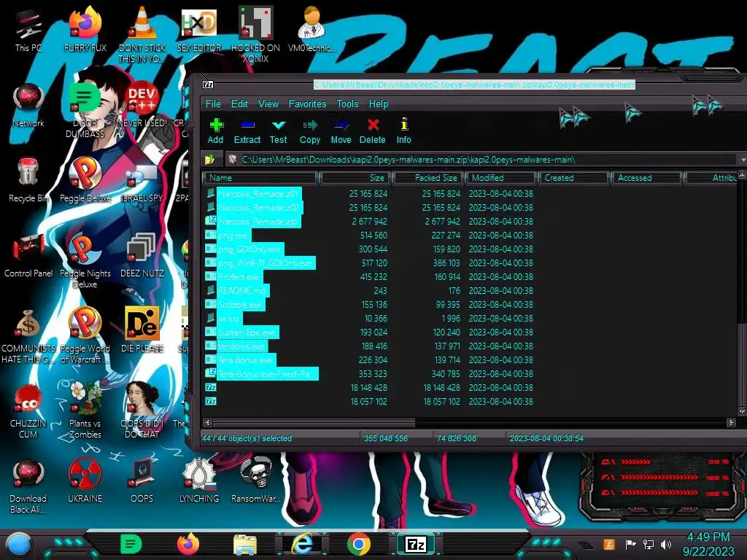Click the file list horizontal scrollbar

pos(314,422)
